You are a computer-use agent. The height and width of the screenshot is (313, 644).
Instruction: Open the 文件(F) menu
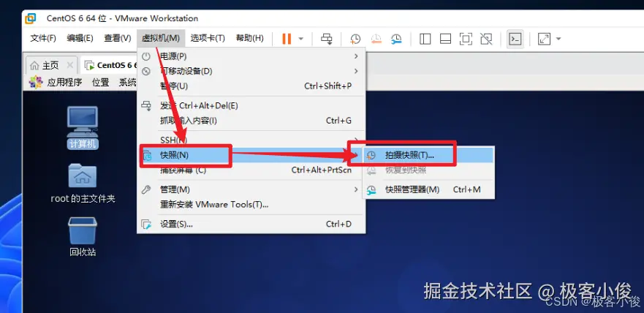[x=43, y=38]
